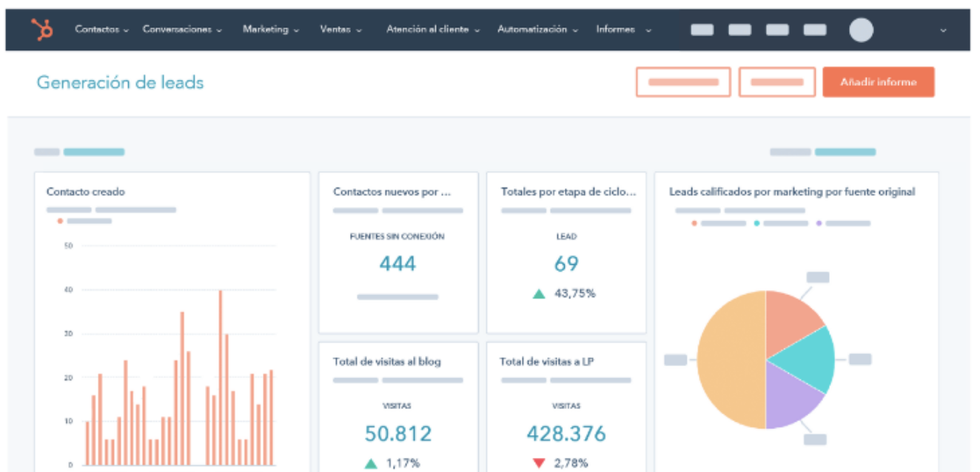
Task: Click the tallest bar in Contacto creado chart
Action: (x=220, y=377)
